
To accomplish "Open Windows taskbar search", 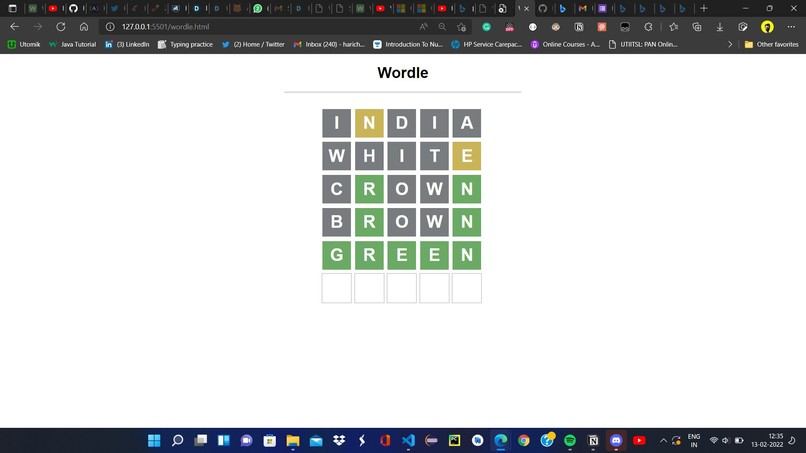I will (177, 440).
